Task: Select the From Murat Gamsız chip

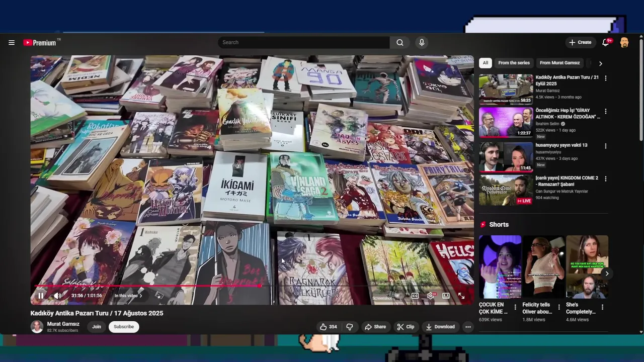Action: 559,63
